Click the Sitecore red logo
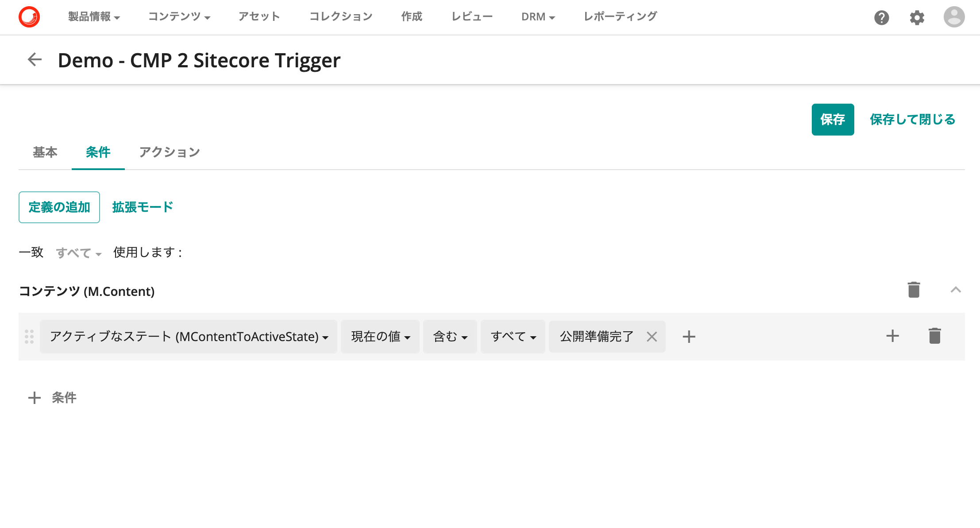This screenshot has width=980, height=528. (x=29, y=17)
